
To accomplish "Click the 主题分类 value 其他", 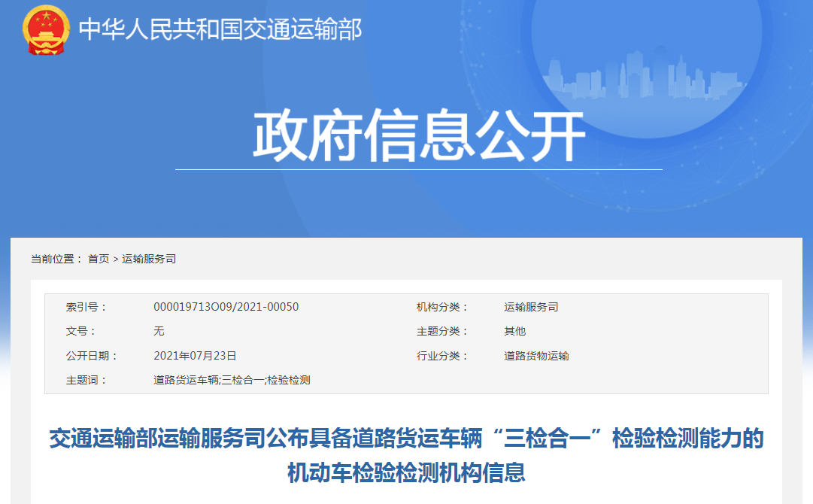I will (x=514, y=331).
